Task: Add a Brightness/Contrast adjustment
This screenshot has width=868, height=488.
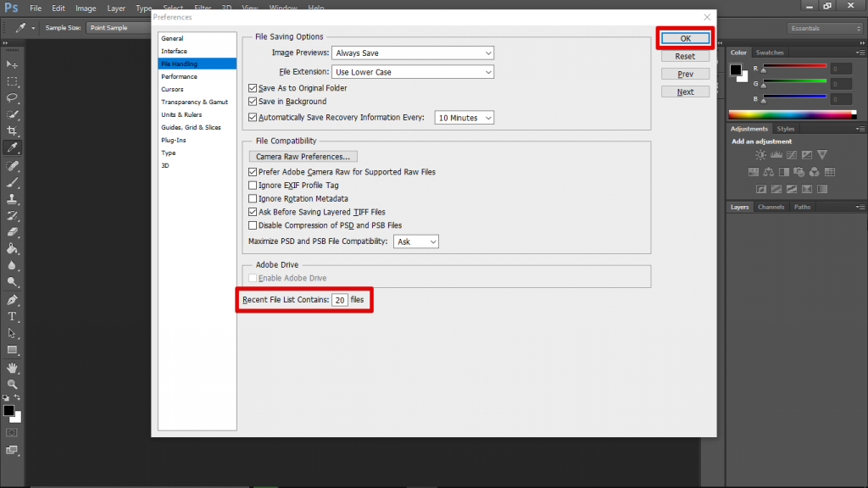Action: pos(760,154)
